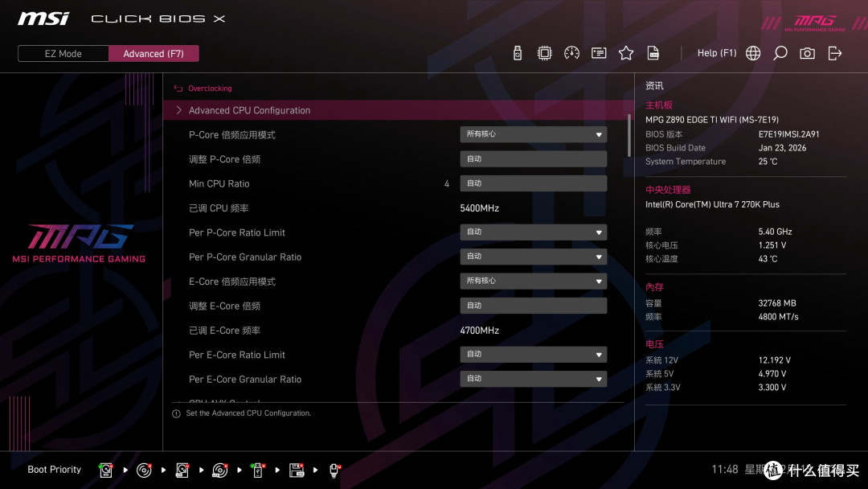Click the settings list vertical scrollbar
Screen dimensions: 868x489
[x=628, y=136]
